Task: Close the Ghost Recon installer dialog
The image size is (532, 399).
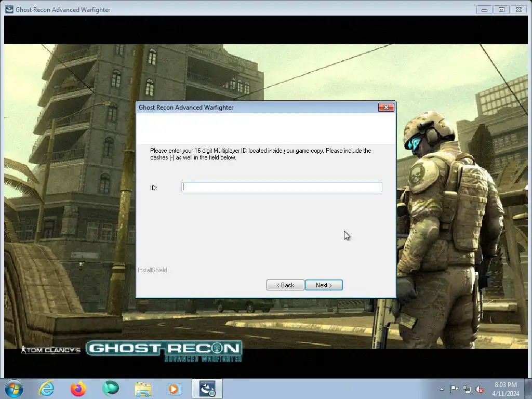Action: [x=386, y=107]
